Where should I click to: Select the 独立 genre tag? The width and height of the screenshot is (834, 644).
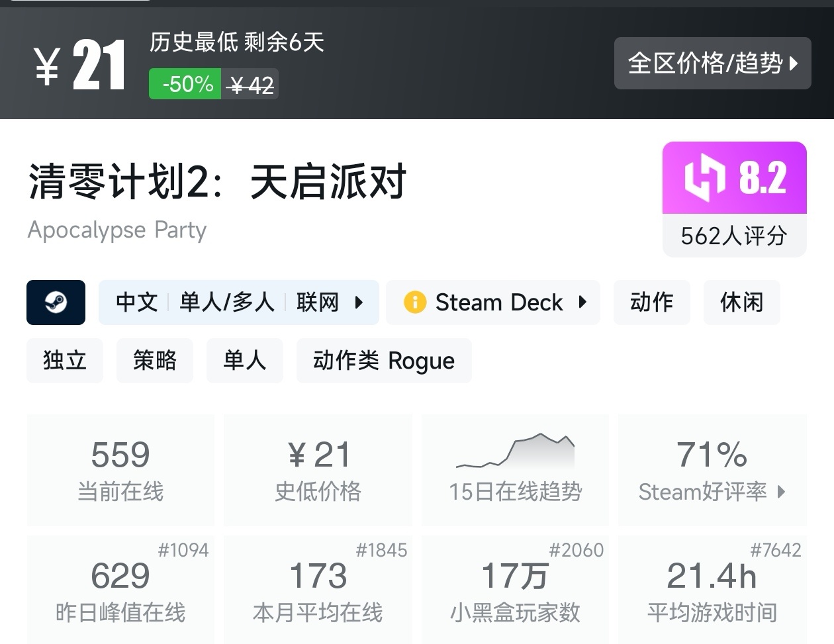point(65,361)
